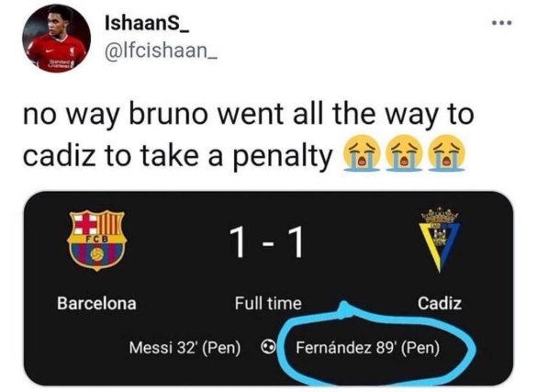Open the embedded match score image

click(x=268, y=288)
